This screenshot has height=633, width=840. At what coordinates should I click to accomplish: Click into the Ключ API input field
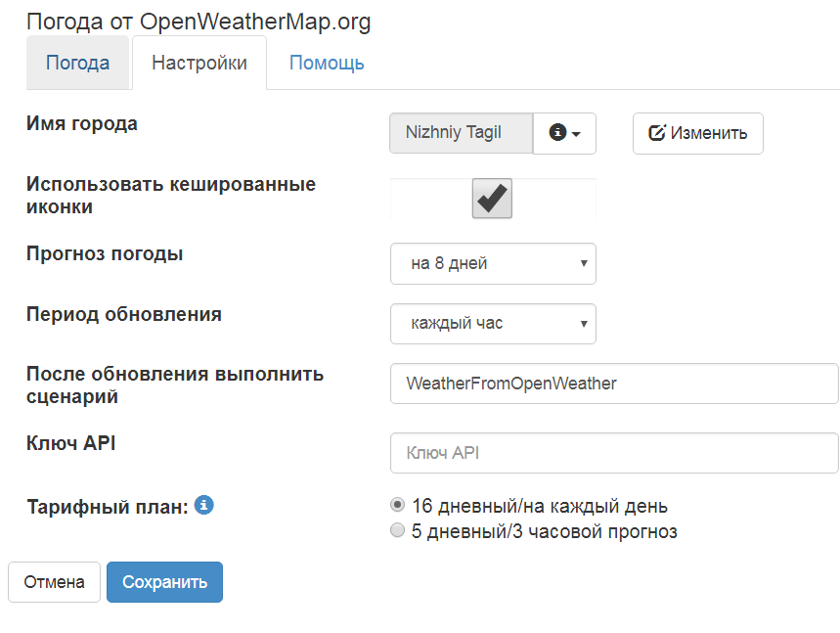pyautogui.click(x=614, y=453)
